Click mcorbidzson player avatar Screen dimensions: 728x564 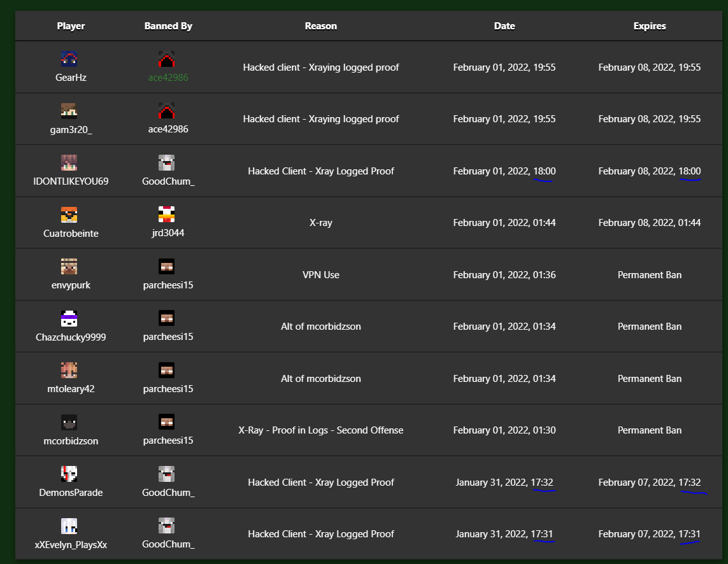pyautogui.click(x=69, y=423)
